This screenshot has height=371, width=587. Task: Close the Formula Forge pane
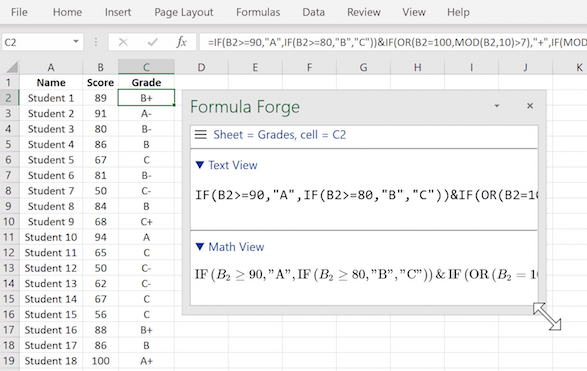click(530, 106)
